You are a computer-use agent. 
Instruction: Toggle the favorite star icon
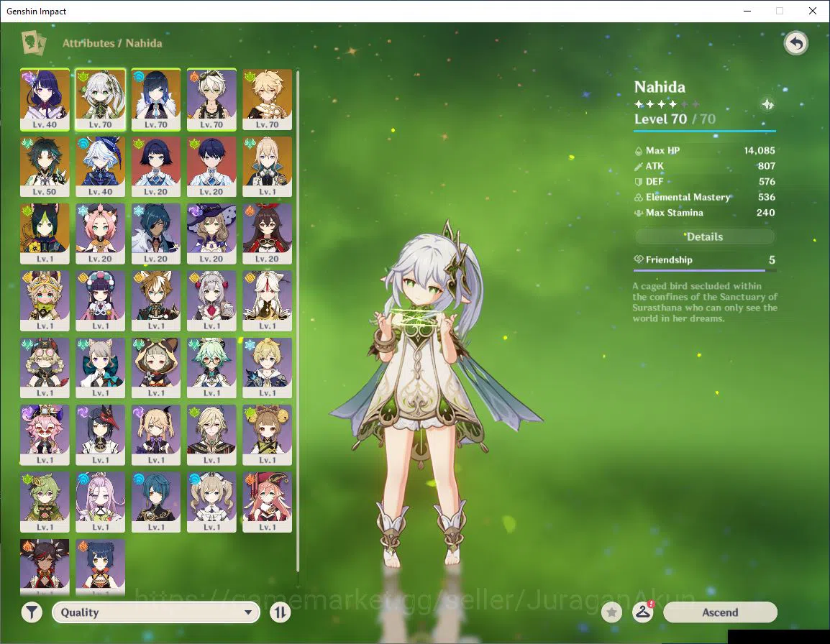611,612
